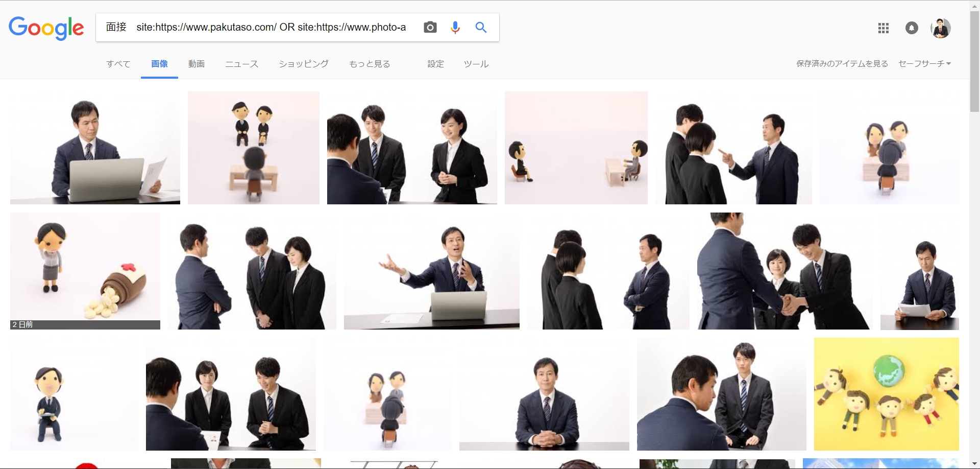Go to the ショッピング tab
Image resolution: width=980 pixels, height=469 pixels.
304,64
